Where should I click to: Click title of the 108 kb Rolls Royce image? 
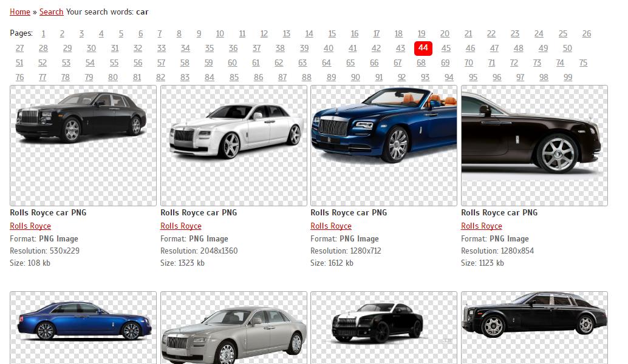(48, 213)
